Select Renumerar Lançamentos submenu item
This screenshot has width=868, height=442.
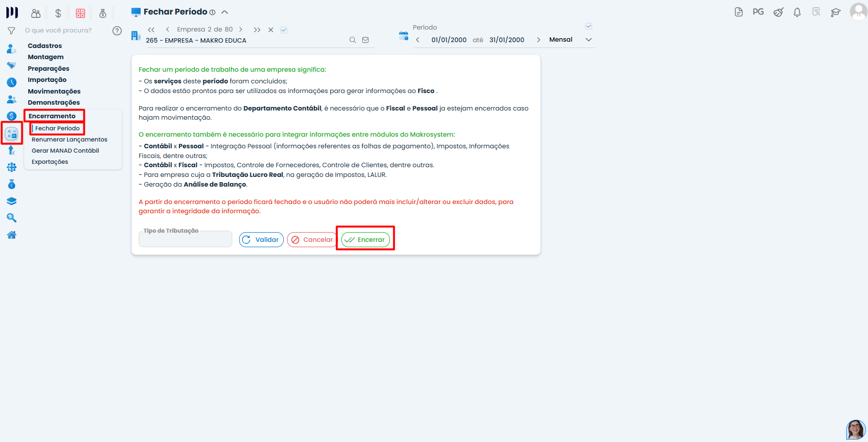pos(69,140)
